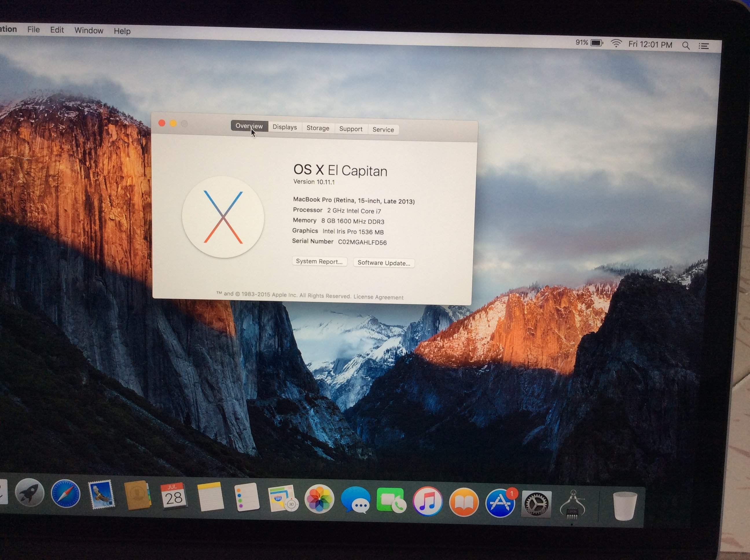Click the System Report... button

pyautogui.click(x=319, y=261)
